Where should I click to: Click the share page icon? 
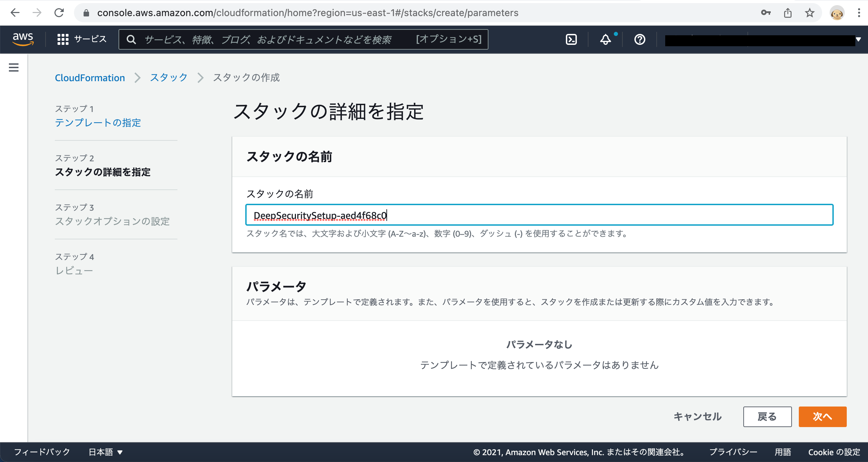click(x=788, y=13)
